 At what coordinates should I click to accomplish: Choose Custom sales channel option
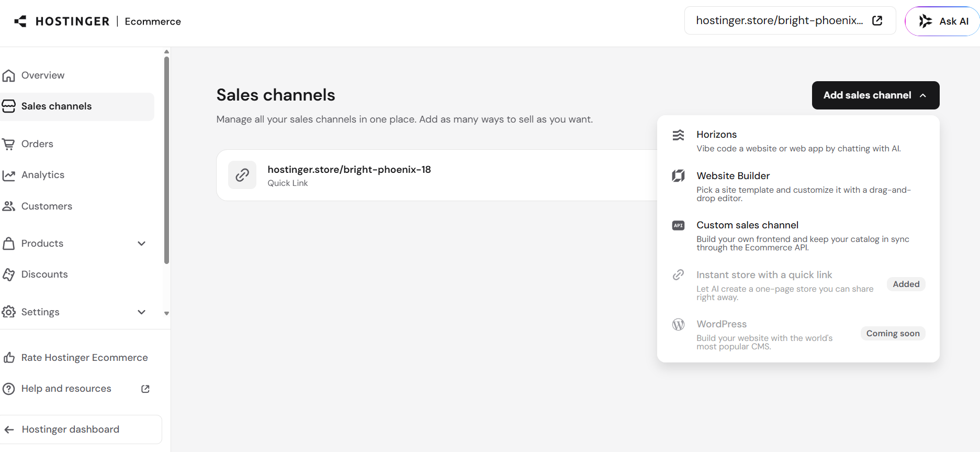[798, 236]
